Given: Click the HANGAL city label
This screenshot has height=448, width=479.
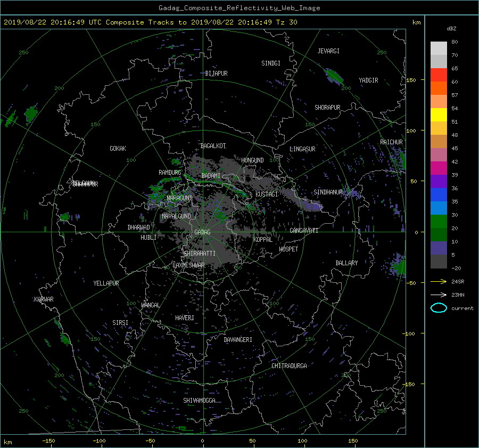Looking at the screenshot, I should pos(151,305).
